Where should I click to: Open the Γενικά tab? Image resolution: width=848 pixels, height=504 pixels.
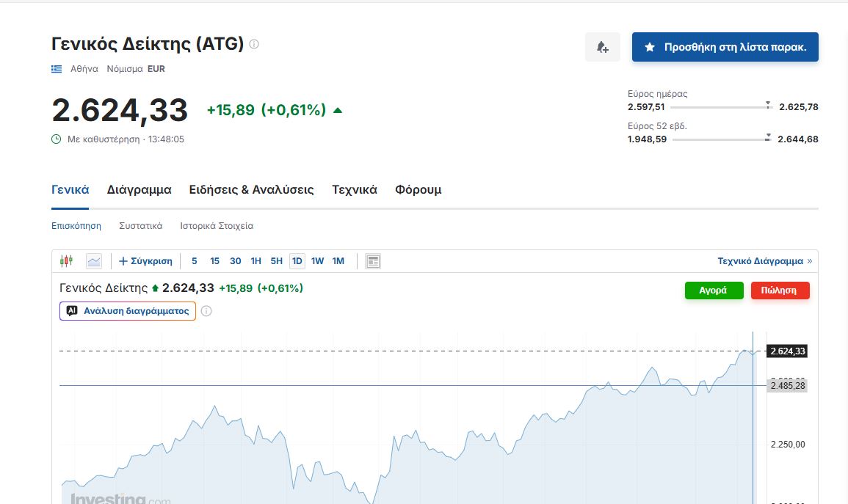[x=70, y=189]
